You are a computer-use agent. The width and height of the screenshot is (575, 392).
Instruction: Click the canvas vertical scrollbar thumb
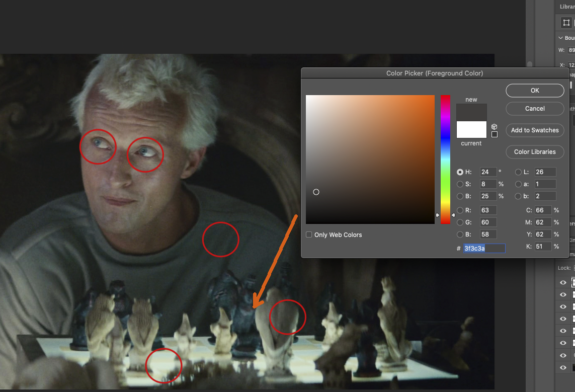(530, 65)
